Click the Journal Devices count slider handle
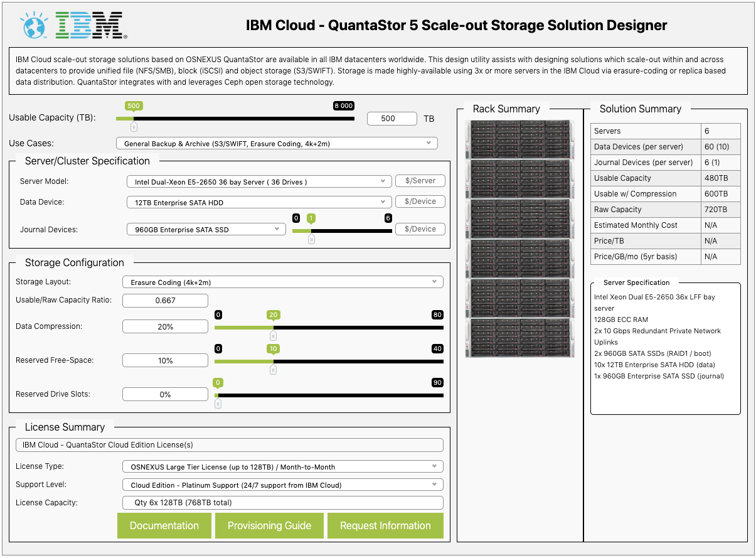Screen dimensions: 756x558 311,239
